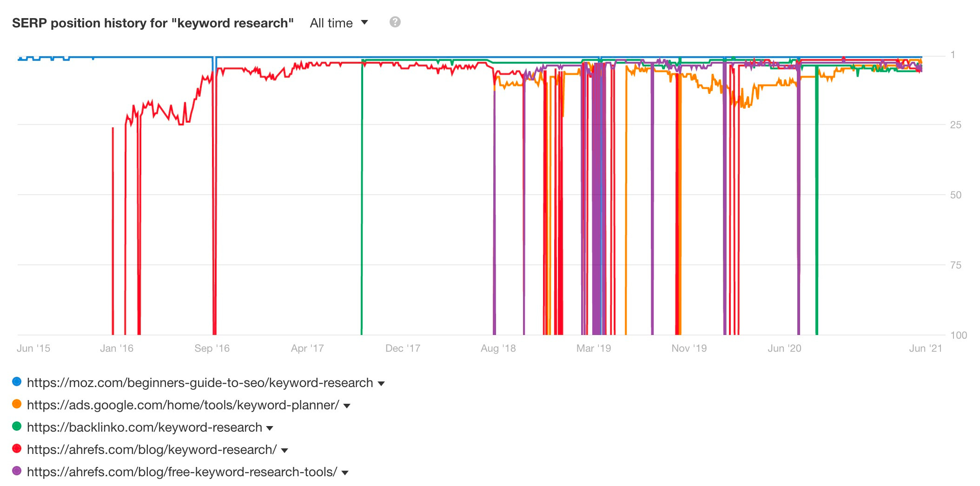Expand the backlinko.com URL dropdown arrow
Image resolution: width=980 pixels, height=486 pixels.
[270, 428]
